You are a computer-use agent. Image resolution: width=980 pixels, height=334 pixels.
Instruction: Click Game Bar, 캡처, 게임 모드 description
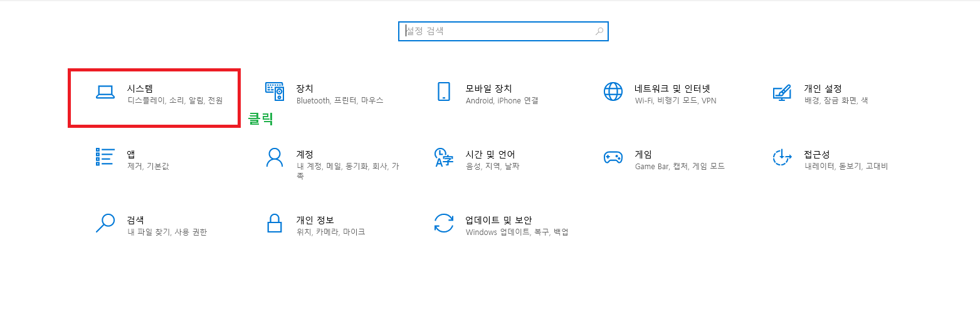[680, 167]
